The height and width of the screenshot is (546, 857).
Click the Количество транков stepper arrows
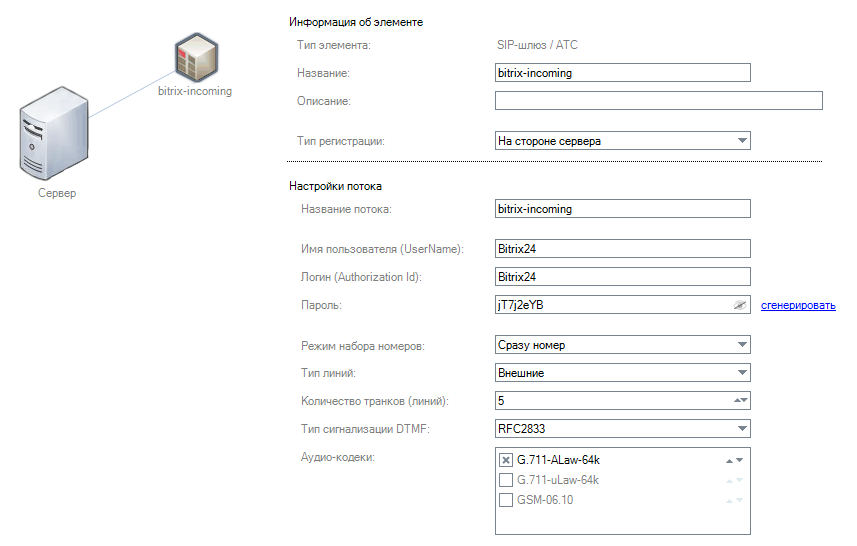click(x=741, y=401)
